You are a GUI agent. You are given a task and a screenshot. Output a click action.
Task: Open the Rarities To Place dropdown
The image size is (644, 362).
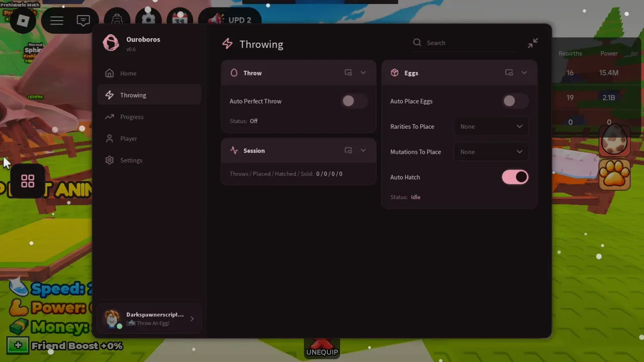491,127
